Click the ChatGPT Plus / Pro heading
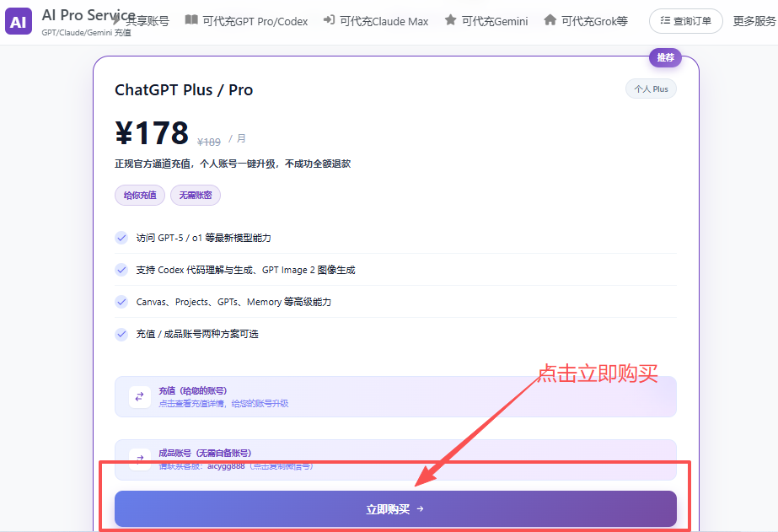The height and width of the screenshot is (532, 778). click(184, 90)
